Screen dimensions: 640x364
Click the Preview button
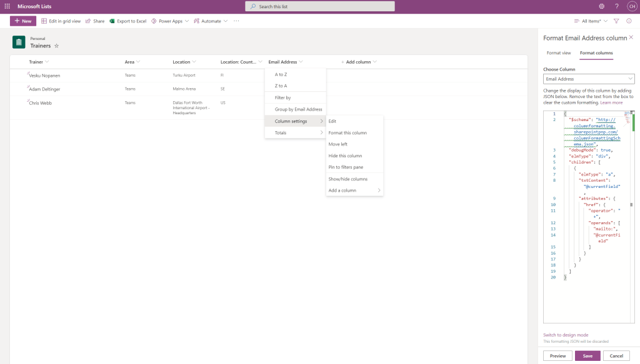tap(557, 356)
